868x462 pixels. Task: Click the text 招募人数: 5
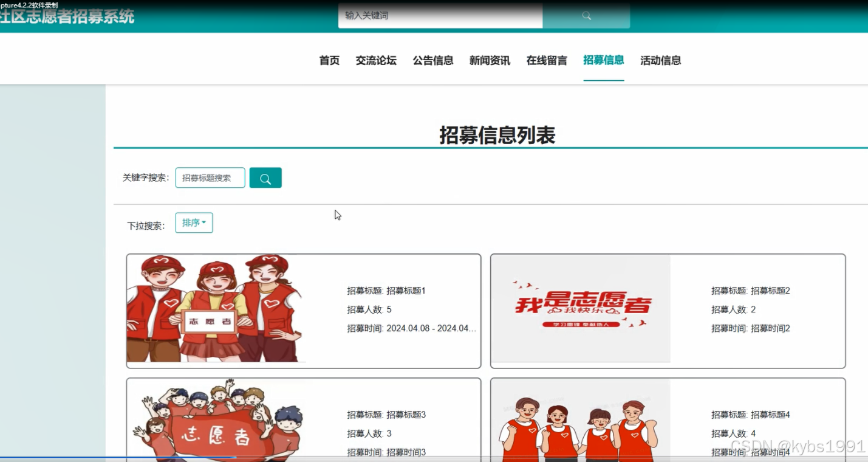369,309
